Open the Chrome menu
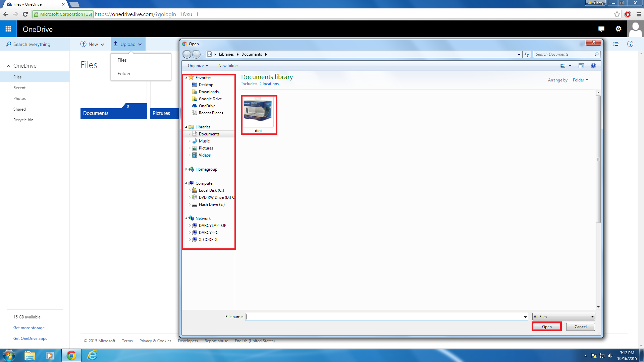Viewport: 644px width, 362px height. (x=639, y=14)
